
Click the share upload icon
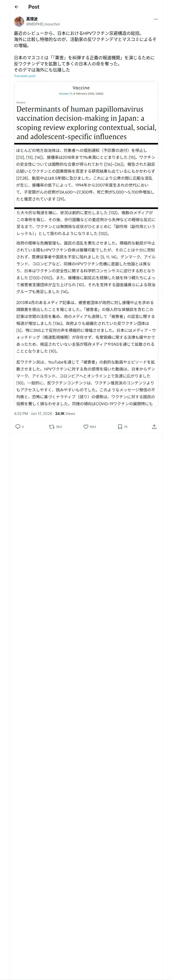pyautogui.click(x=154, y=426)
